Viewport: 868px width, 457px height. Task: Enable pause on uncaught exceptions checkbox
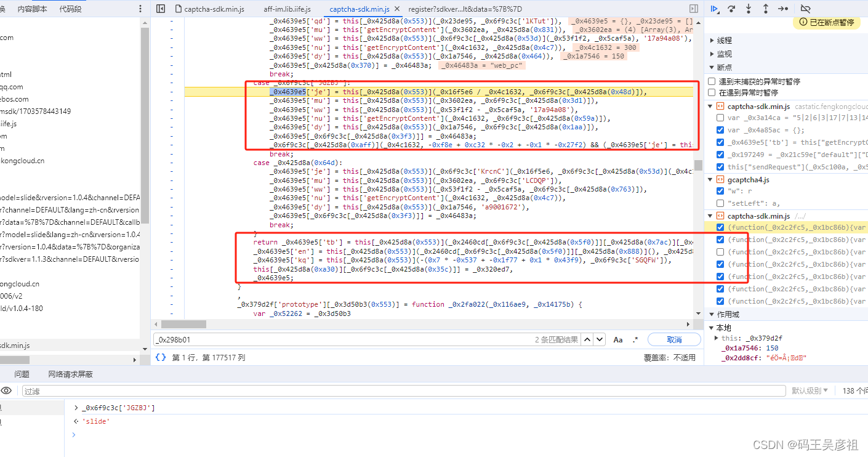click(712, 81)
